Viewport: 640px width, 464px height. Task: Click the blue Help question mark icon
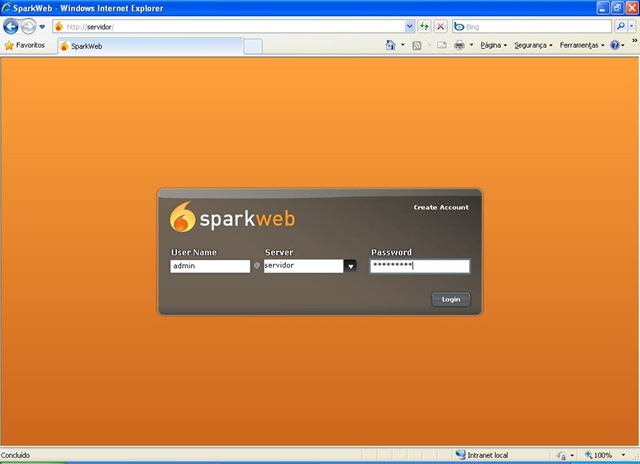615,45
